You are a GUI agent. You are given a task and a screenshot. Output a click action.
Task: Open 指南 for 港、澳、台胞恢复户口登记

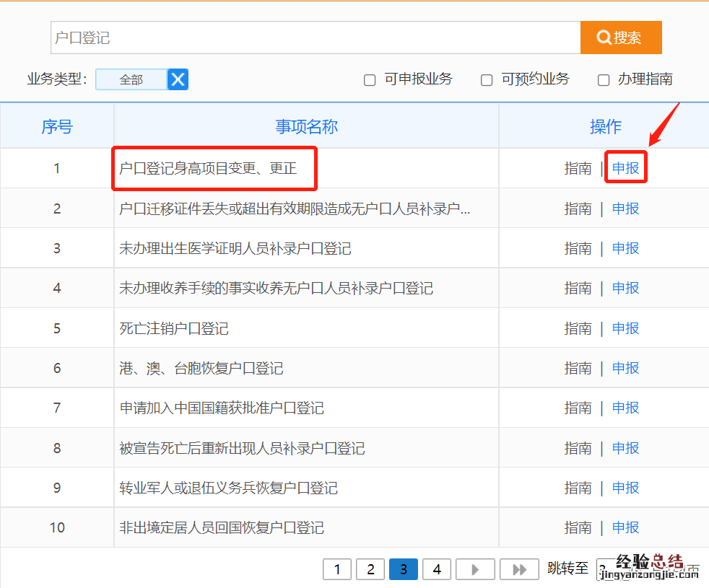tap(578, 368)
